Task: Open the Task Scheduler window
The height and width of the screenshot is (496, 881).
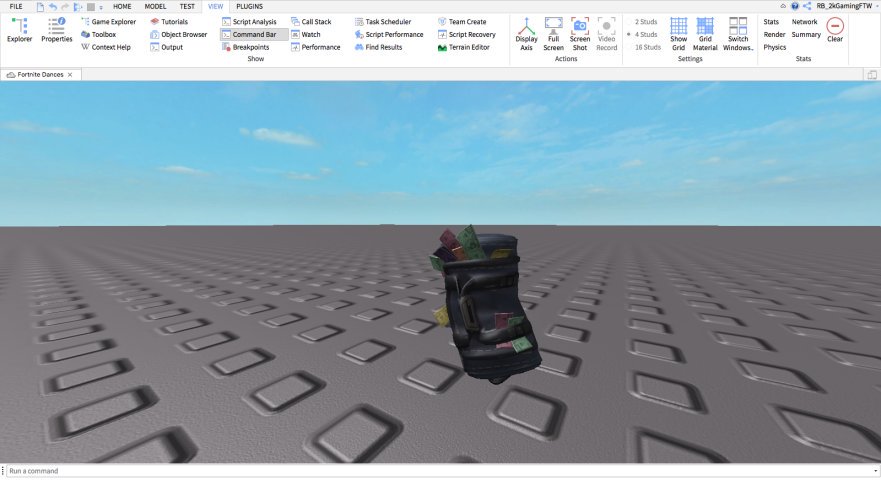Action: 383,21
